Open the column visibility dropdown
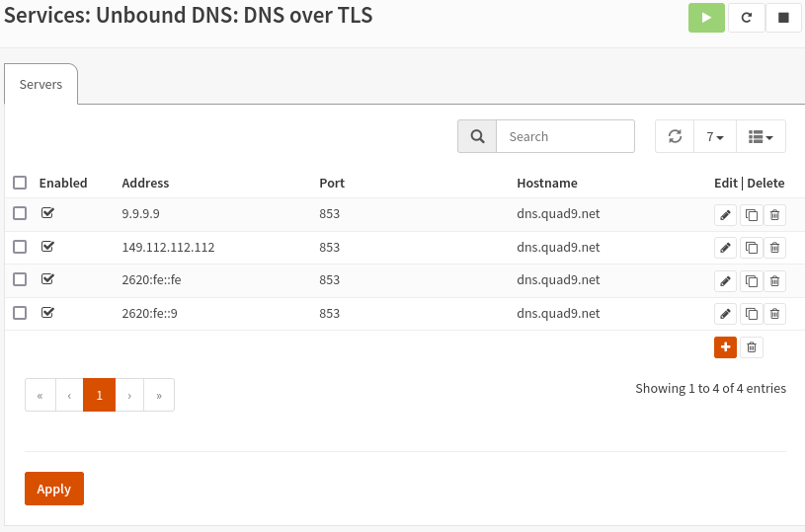The width and height of the screenshot is (805, 532). click(x=761, y=136)
